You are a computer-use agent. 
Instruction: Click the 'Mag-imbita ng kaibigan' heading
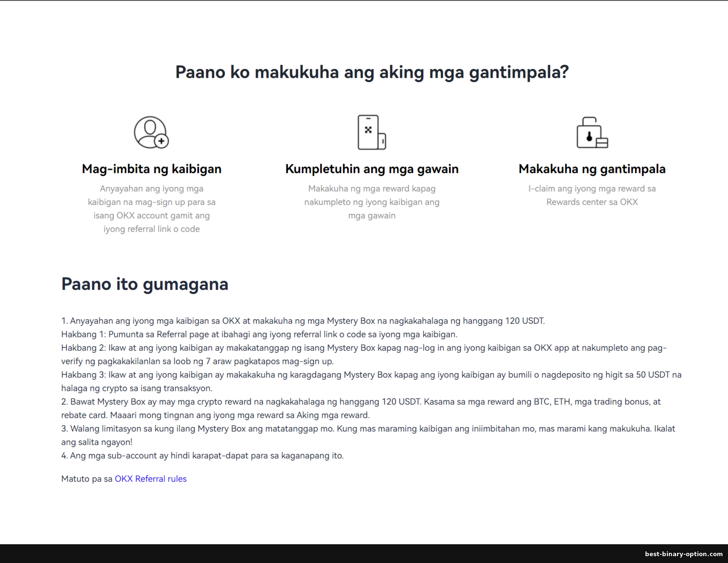coord(151,169)
